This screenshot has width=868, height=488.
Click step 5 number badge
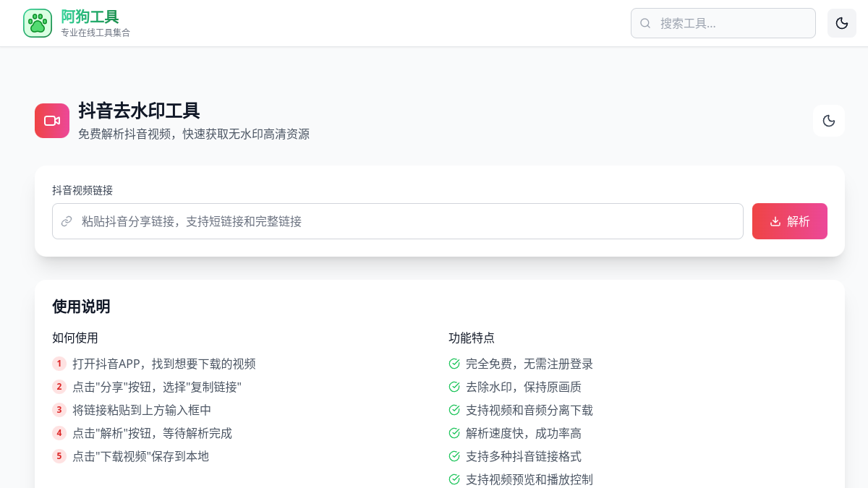(x=59, y=456)
